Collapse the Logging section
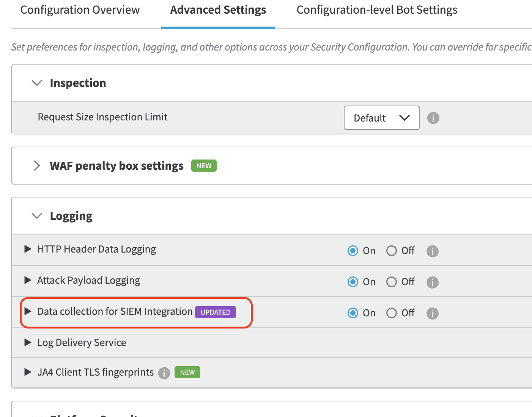Viewport: 532px width, 417px height. (x=37, y=216)
